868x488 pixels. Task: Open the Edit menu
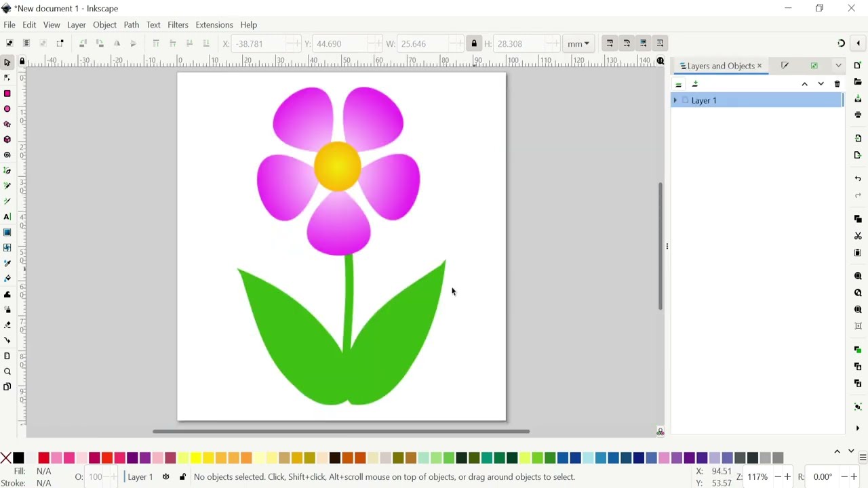click(x=29, y=25)
